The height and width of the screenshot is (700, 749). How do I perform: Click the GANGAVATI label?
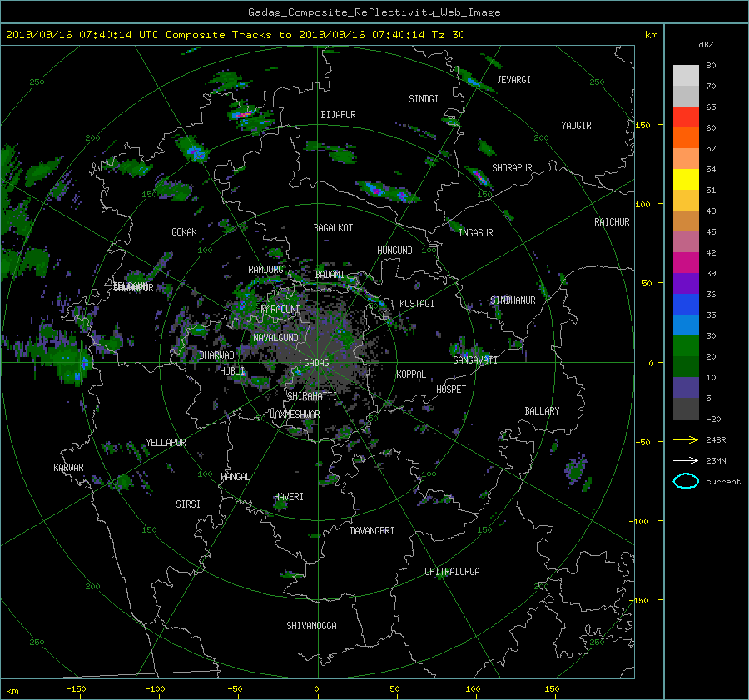[x=475, y=360]
